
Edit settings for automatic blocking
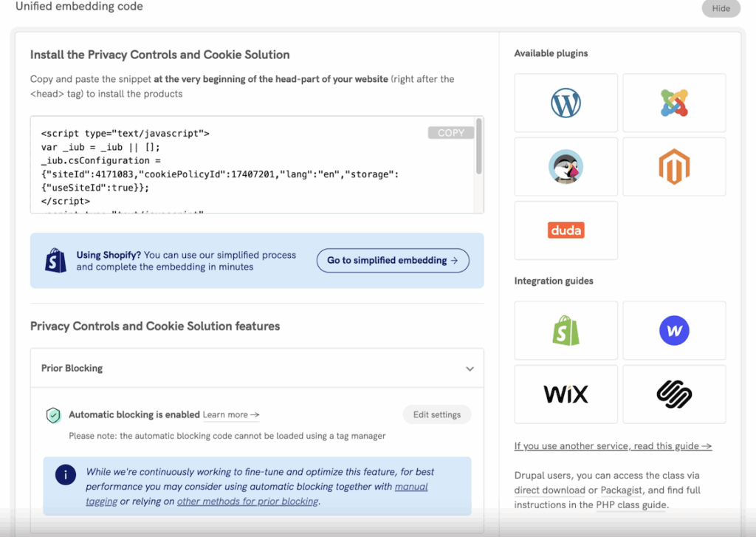437,414
